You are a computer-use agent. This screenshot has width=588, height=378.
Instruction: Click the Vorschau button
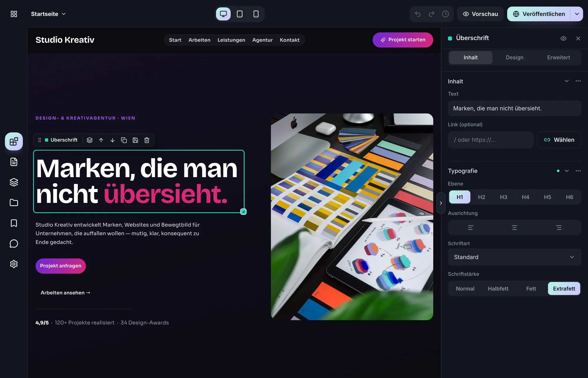(x=480, y=14)
